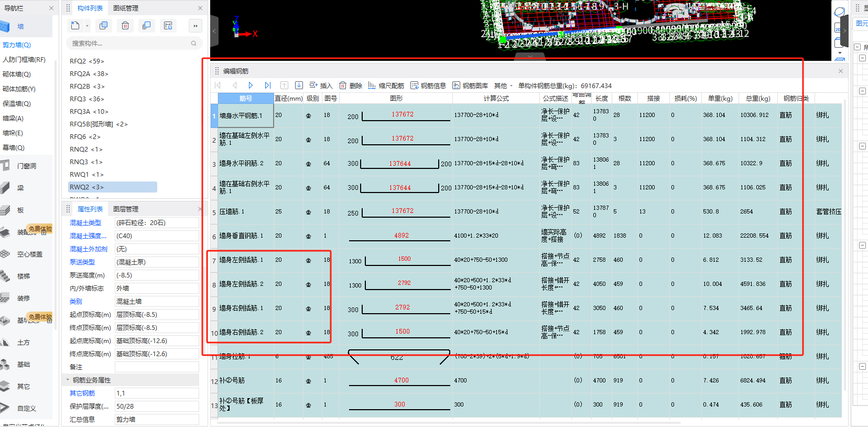868x427 pixels.
Task: Click the search magnifier icon
Action: (193, 43)
